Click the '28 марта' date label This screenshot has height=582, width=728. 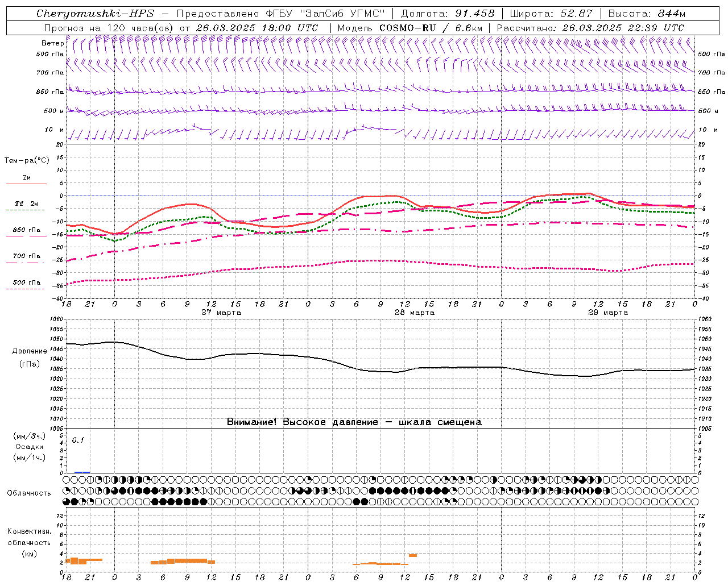415,313
